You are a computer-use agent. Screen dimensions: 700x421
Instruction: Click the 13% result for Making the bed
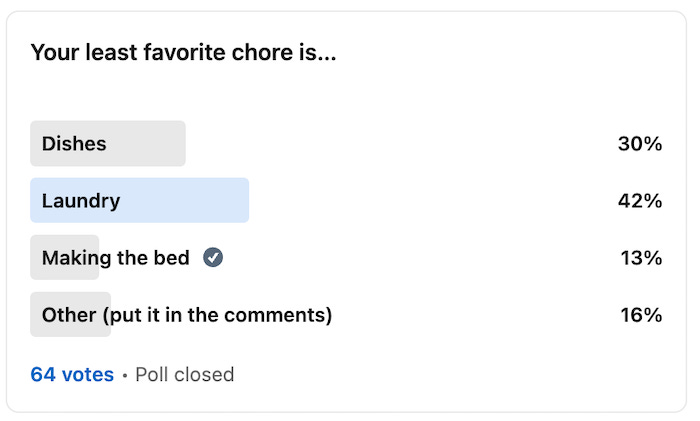pyautogui.click(x=640, y=258)
